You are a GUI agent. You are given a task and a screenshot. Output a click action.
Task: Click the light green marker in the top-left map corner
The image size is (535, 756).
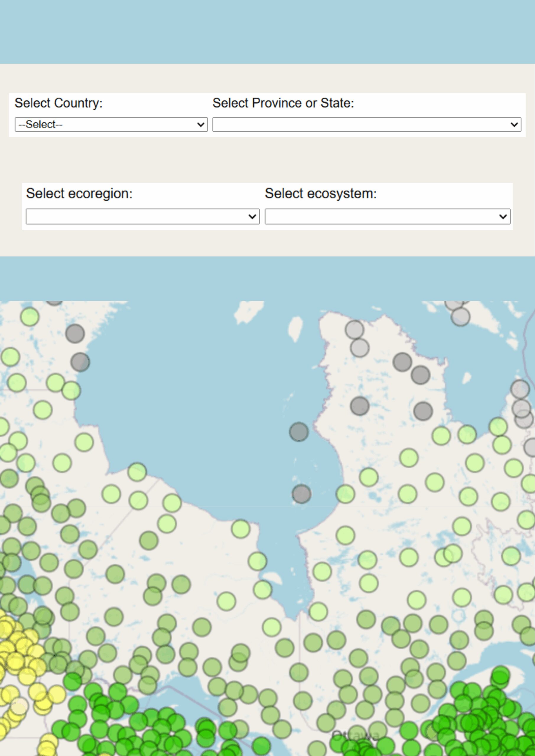tap(30, 317)
